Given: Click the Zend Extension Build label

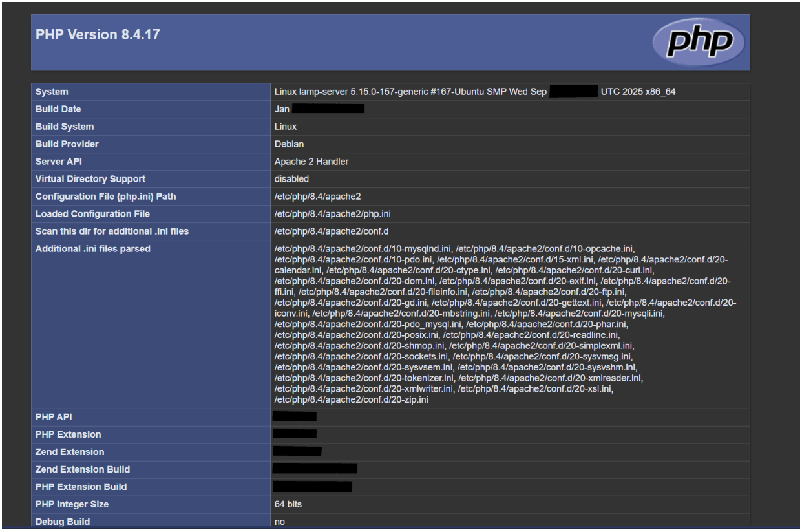Looking at the screenshot, I should pos(83,470).
